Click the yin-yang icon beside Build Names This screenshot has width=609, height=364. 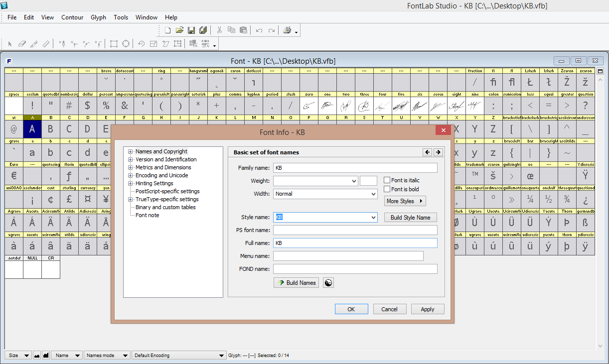(x=328, y=283)
